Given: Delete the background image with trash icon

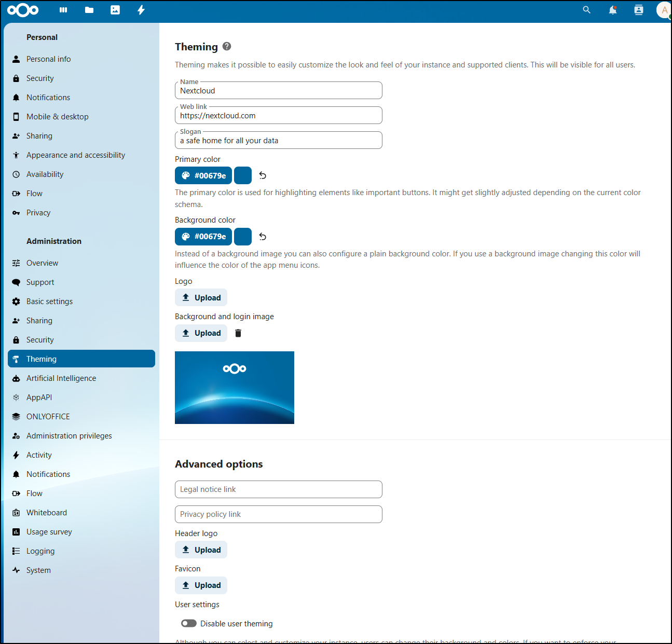Looking at the screenshot, I should [238, 333].
